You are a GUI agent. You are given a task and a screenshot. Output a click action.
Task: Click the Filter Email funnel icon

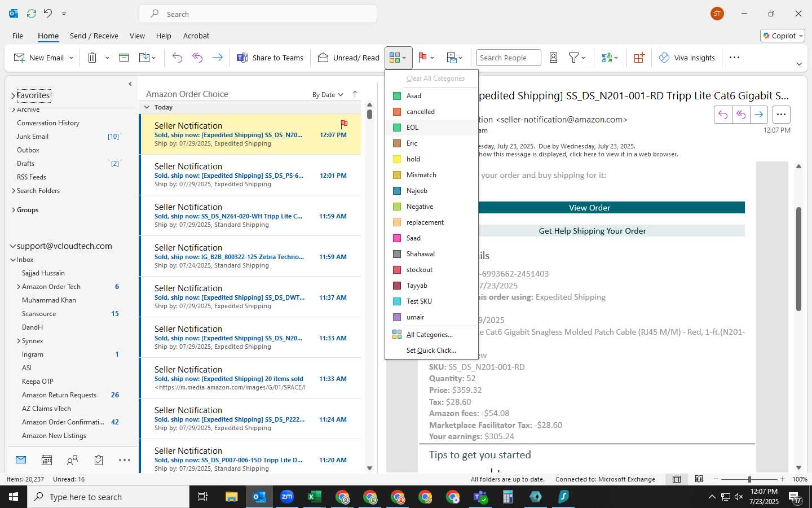tap(573, 58)
